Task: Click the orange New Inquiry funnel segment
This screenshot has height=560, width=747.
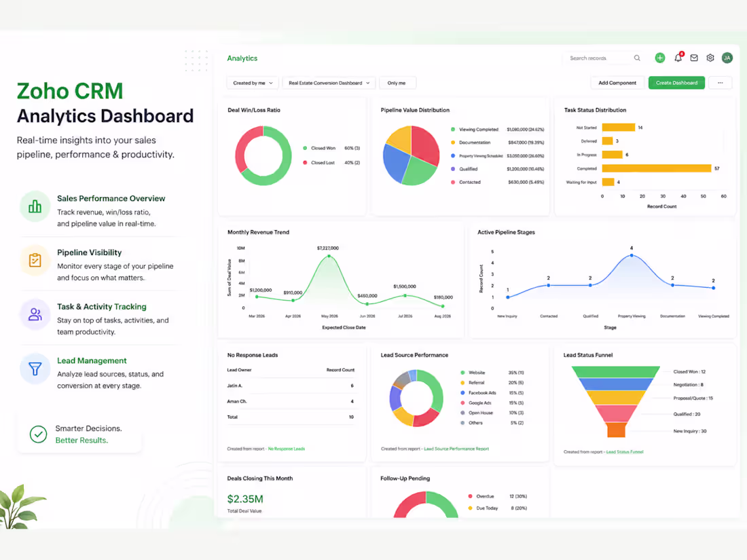Action: coord(616,430)
